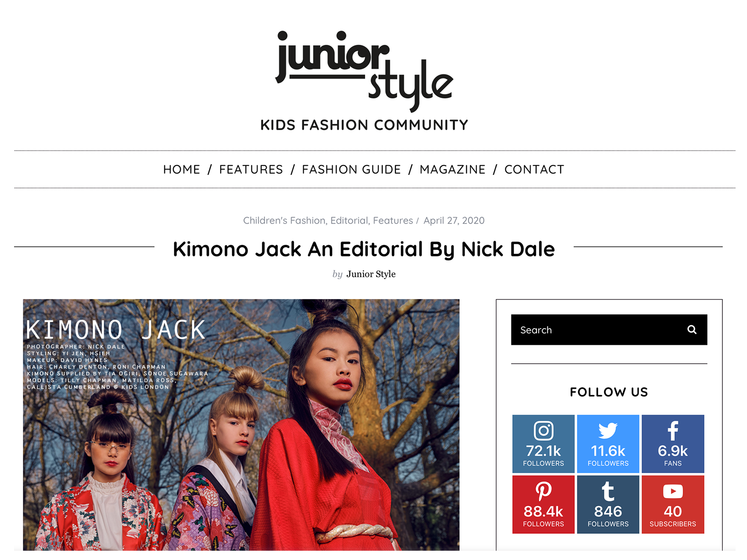Open the Contact page link

534,170
